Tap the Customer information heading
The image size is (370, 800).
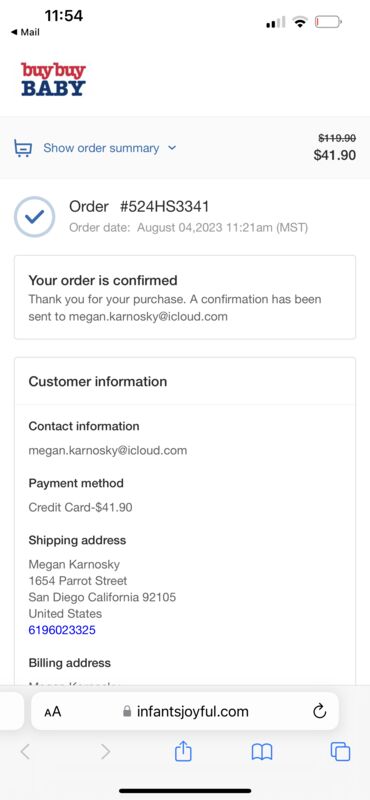[x=97, y=382]
